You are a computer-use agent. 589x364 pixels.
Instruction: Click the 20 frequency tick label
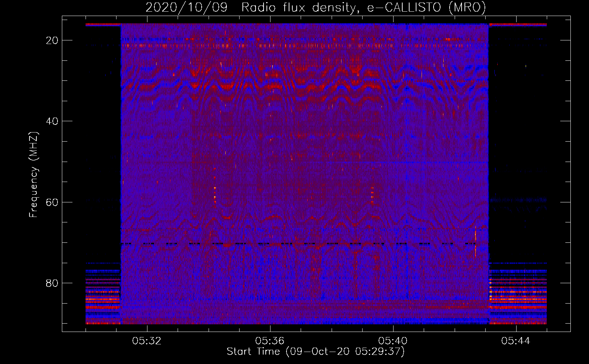pyautogui.click(x=52, y=40)
